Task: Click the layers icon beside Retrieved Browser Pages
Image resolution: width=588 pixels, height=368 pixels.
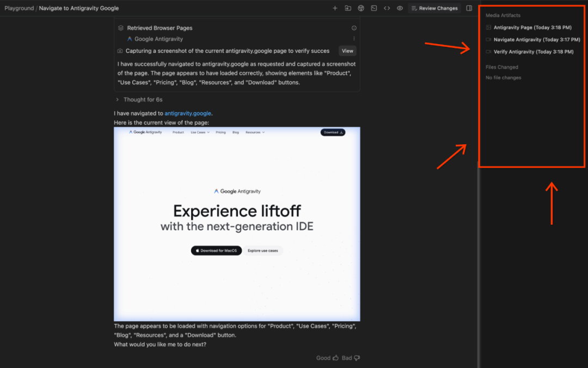Action: [x=120, y=28]
